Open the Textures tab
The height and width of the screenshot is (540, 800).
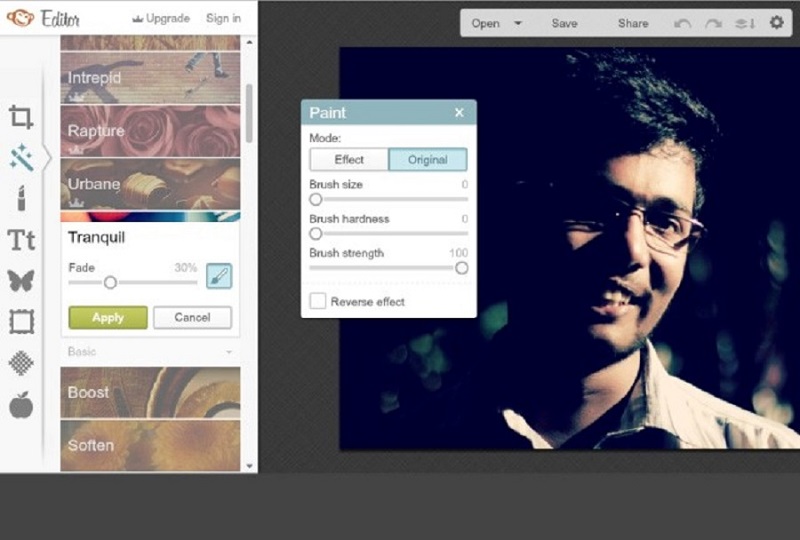[21, 363]
